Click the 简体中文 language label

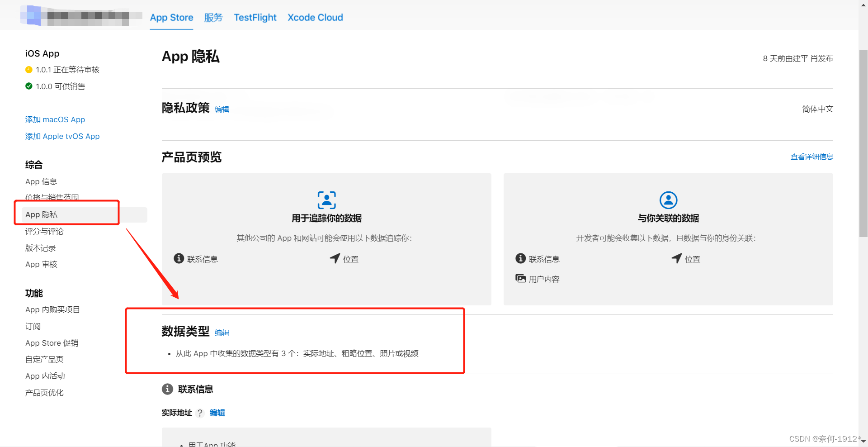point(817,109)
